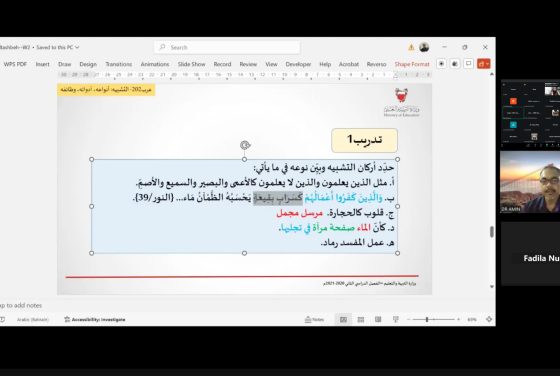Open the Shape Format tab
Screen dimensions: 560x376
click(412, 64)
